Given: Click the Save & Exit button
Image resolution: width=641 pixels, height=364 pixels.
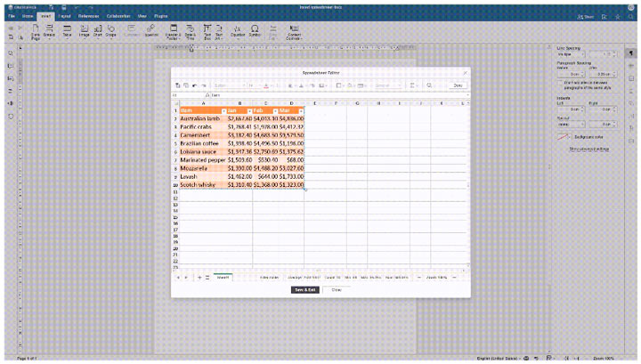Looking at the screenshot, I should coord(305,289).
